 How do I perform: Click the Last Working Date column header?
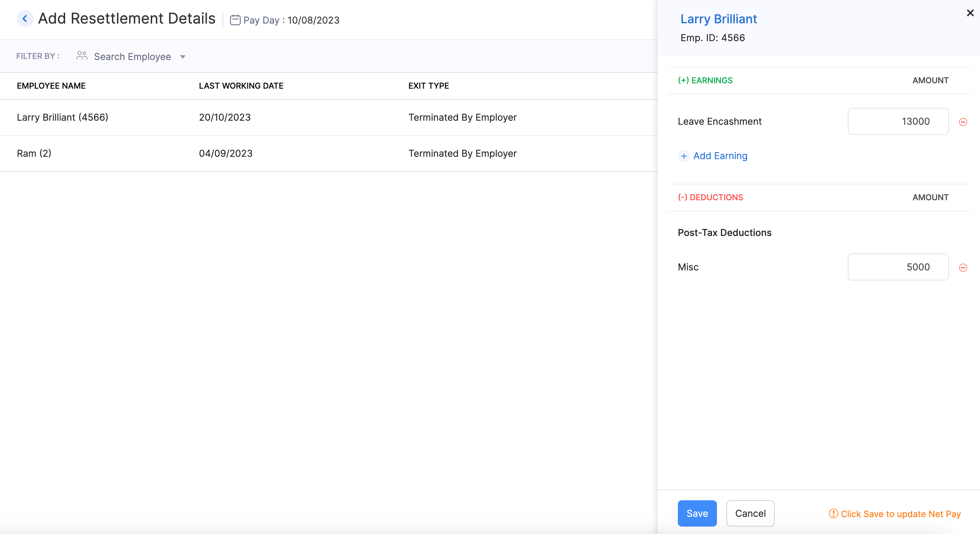(x=241, y=86)
